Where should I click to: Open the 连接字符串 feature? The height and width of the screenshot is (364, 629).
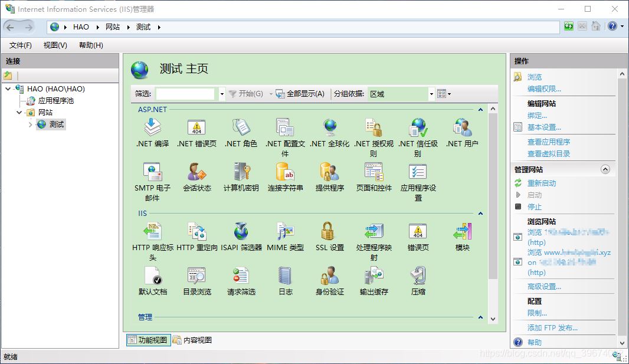click(285, 177)
